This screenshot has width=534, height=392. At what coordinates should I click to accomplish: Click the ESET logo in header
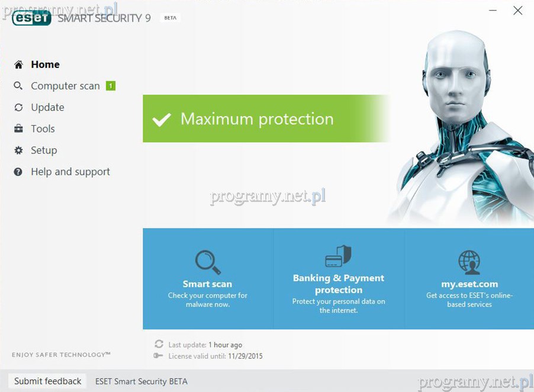coord(31,18)
